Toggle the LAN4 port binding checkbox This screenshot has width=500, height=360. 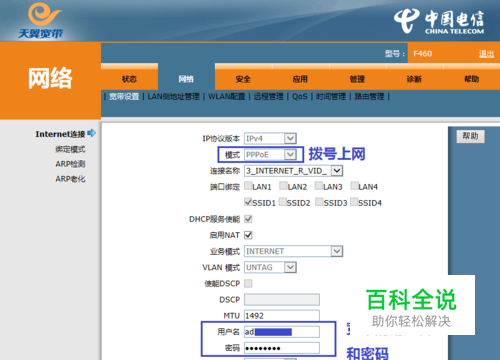click(355, 186)
